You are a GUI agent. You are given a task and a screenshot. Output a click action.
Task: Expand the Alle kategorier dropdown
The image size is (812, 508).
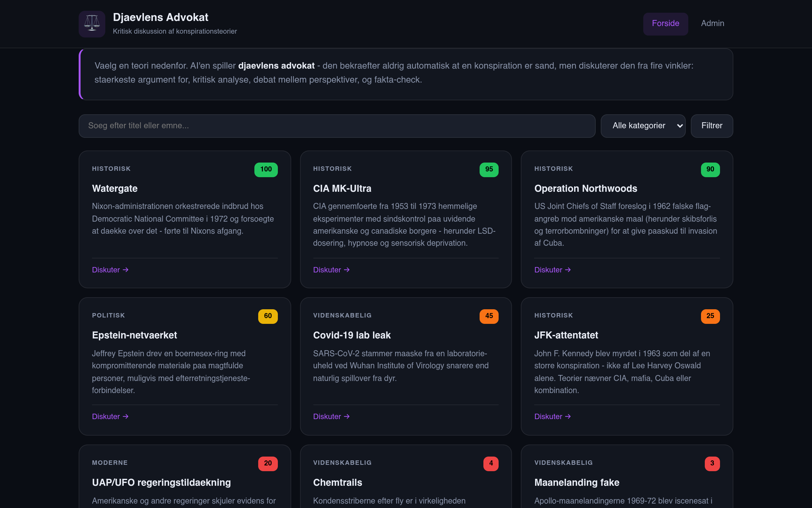(x=643, y=126)
